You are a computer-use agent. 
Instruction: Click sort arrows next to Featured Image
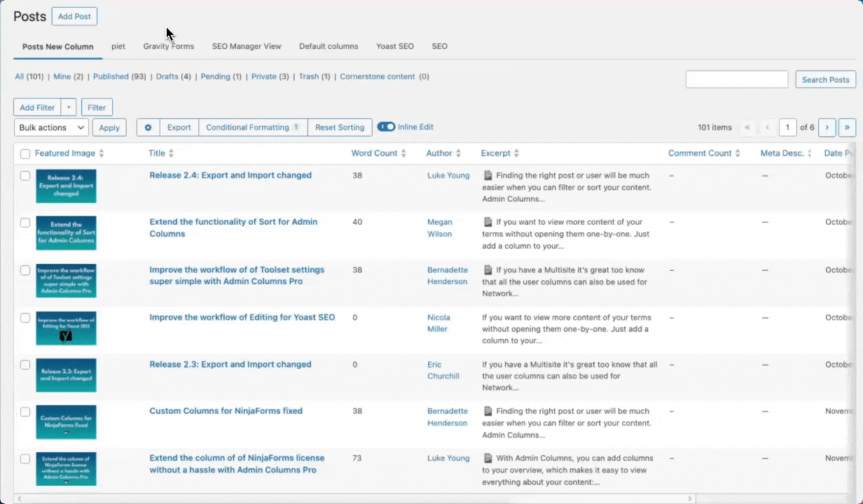coord(102,153)
